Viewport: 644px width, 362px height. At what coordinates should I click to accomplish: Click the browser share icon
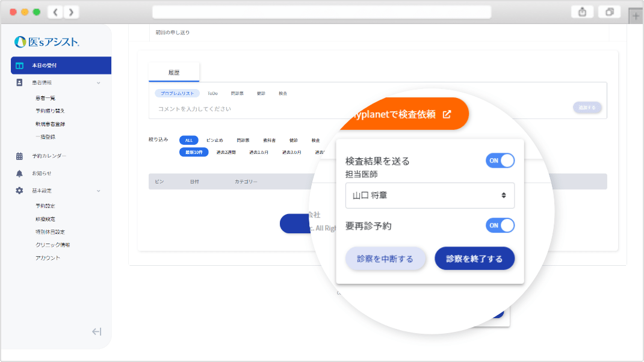coord(582,12)
